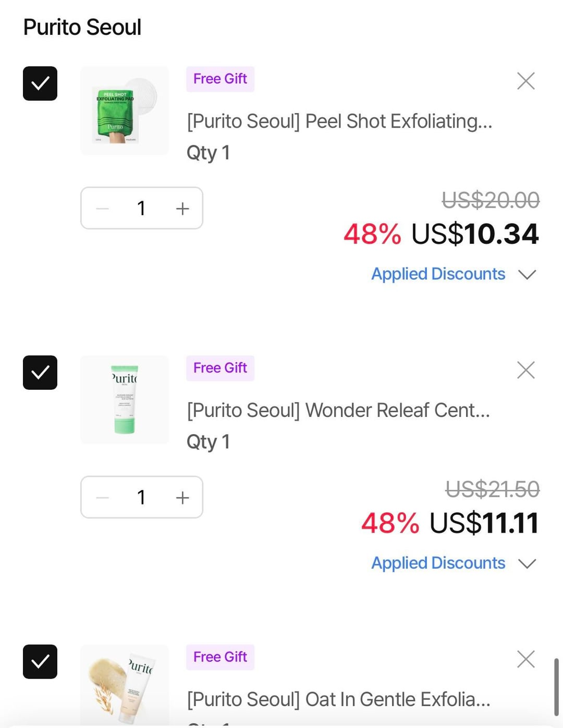563x728 pixels.
Task: Open Oat In Gentle product thumbnail
Action: tap(125, 685)
